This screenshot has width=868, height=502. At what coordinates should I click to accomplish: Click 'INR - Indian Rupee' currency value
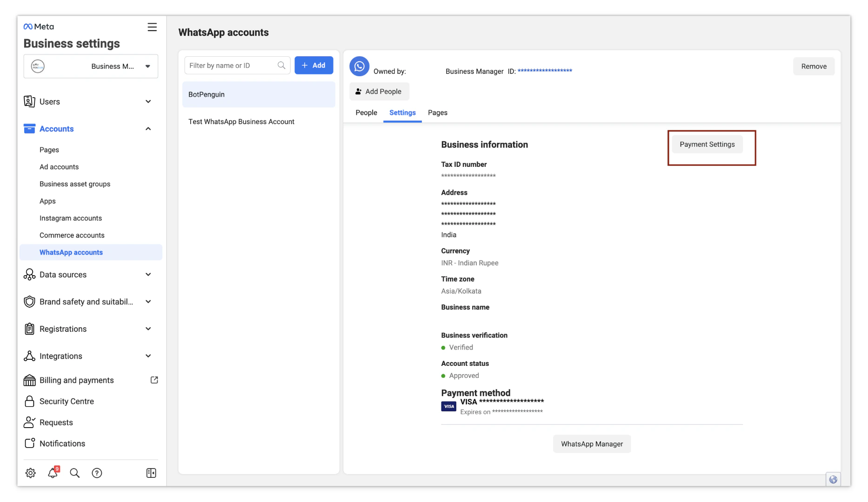[470, 263]
